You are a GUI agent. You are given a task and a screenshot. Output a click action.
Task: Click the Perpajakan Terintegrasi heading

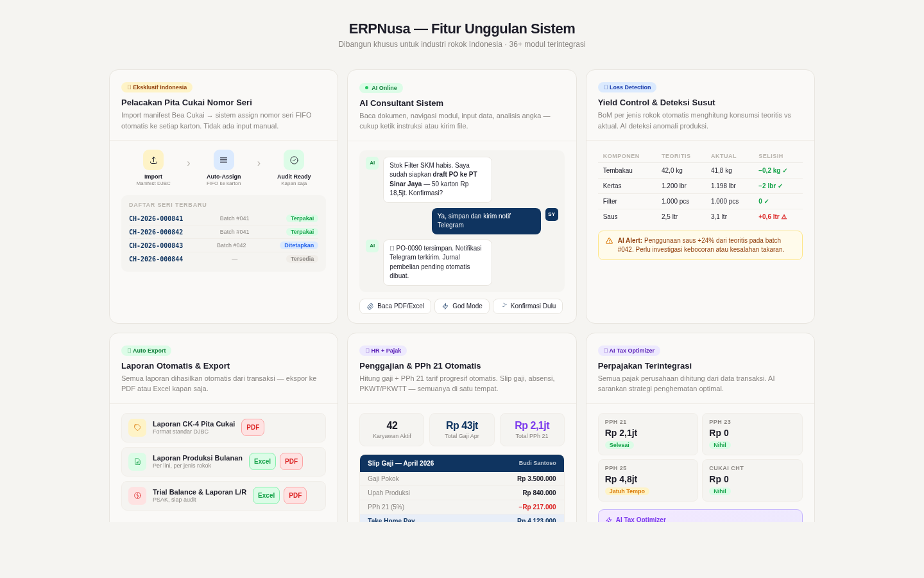(x=645, y=366)
